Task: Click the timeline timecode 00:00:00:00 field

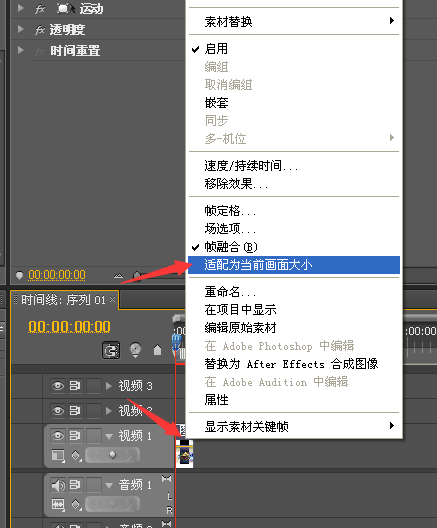Action: pos(69,327)
